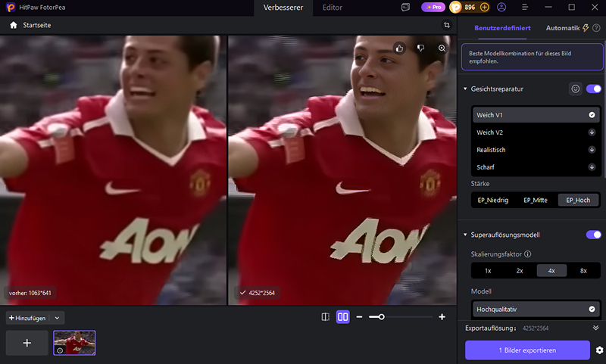Choose 2x scaling factor
Image resolution: width=606 pixels, height=364 pixels.
pos(520,271)
